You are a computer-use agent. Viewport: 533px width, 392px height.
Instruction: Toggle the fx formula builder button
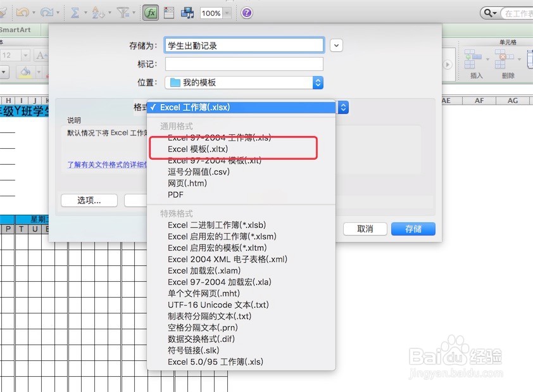click(x=150, y=13)
